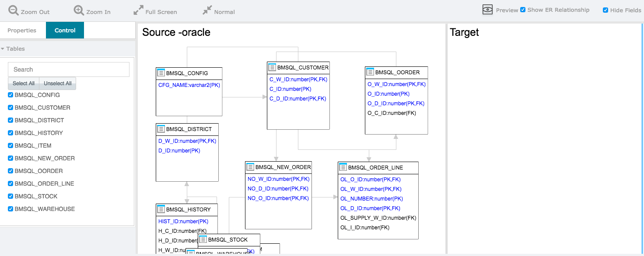Click the O_ID:number(PK) field

[x=388, y=94]
